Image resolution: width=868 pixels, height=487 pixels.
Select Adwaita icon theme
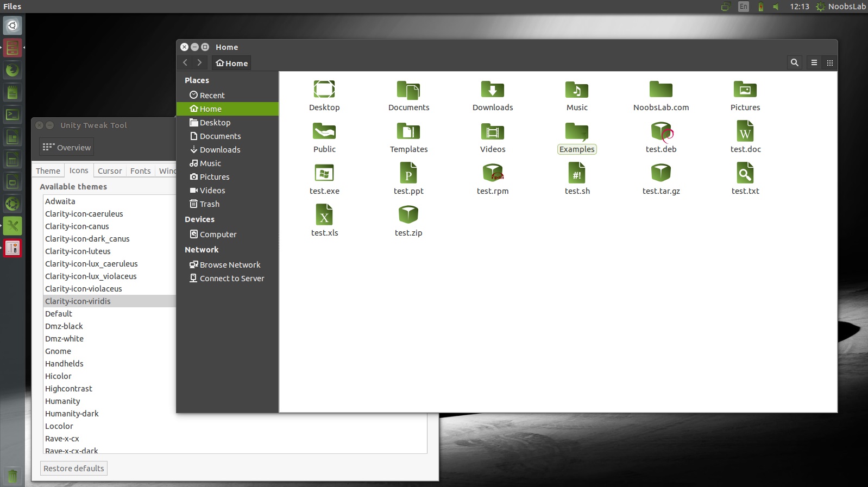tap(110, 201)
